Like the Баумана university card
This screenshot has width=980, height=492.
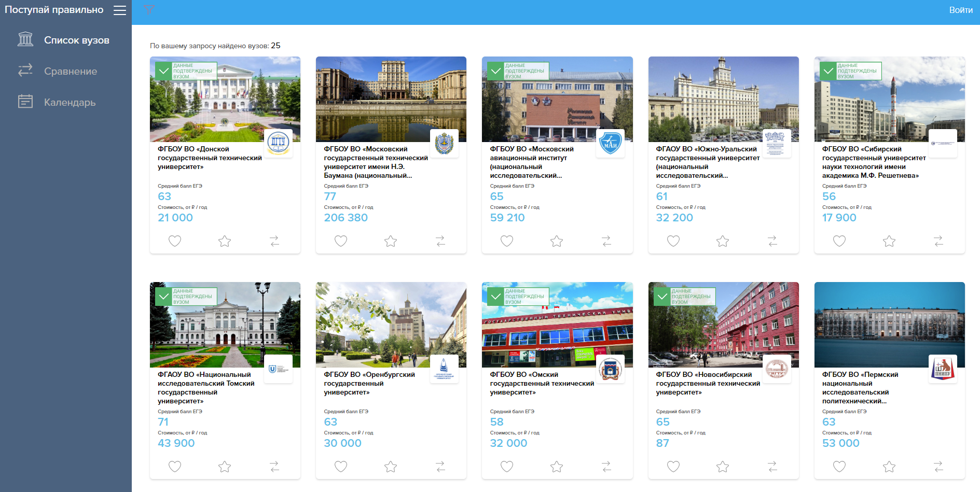pos(341,241)
